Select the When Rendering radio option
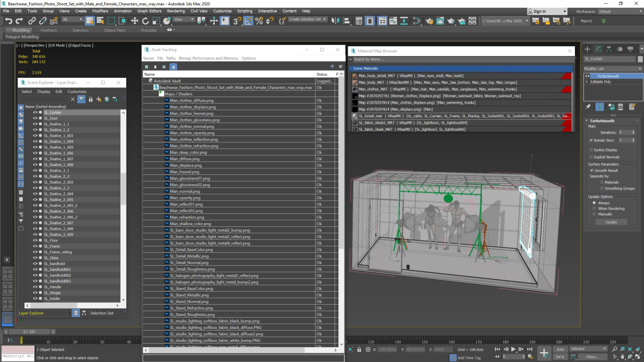 click(x=594, y=208)
